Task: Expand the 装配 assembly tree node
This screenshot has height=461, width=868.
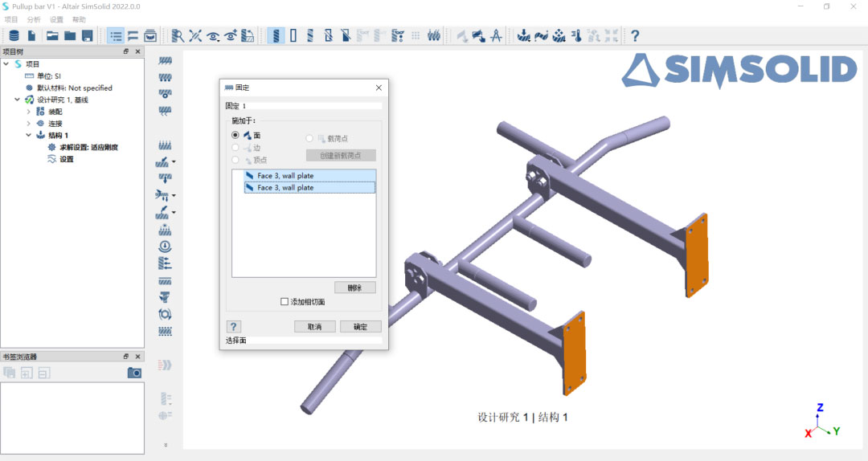Action: click(29, 112)
